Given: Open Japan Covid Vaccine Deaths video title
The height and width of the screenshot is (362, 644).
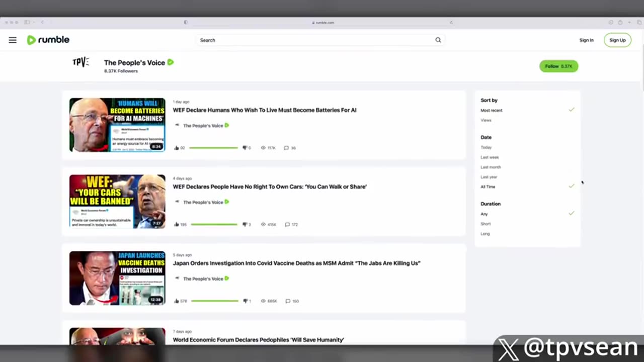Looking at the screenshot, I should [x=296, y=263].
